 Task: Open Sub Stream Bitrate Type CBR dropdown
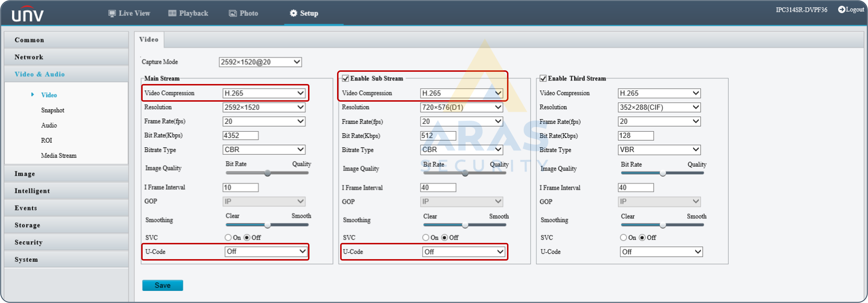tap(461, 150)
